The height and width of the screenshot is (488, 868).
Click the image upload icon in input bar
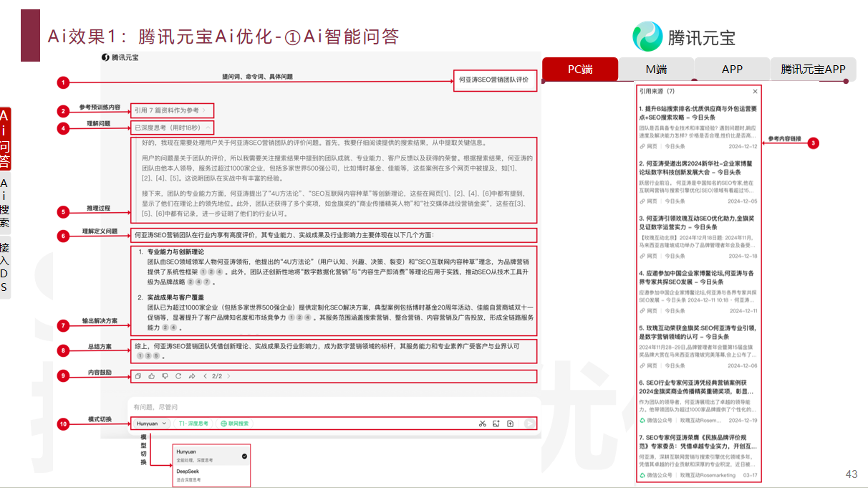pos(496,424)
